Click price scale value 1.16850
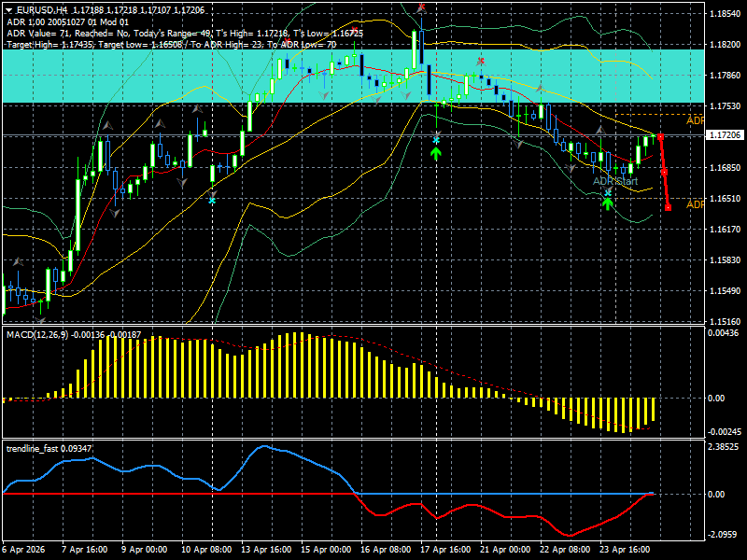 click(726, 168)
